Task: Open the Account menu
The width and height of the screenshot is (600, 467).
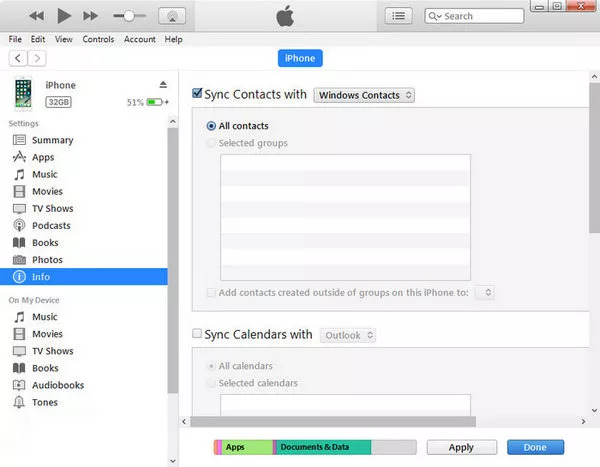Action: pos(140,39)
